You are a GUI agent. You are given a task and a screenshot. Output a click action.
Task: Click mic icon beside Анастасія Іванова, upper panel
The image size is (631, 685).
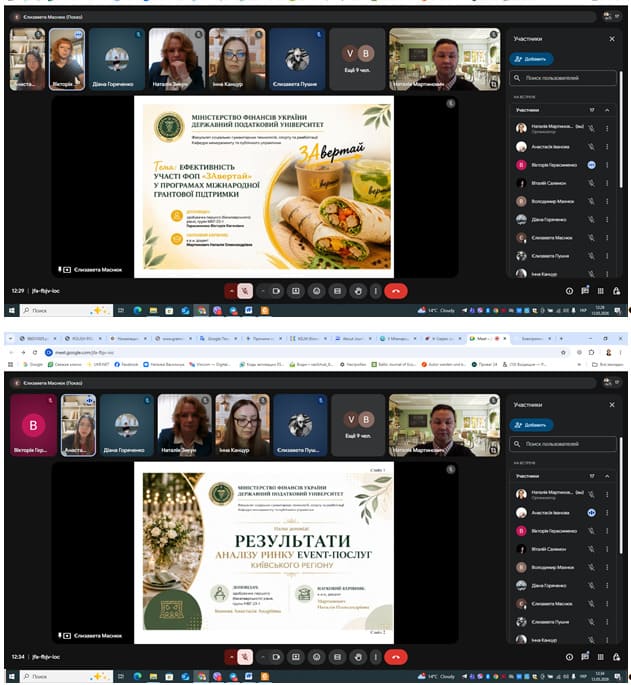(x=591, y=147)
